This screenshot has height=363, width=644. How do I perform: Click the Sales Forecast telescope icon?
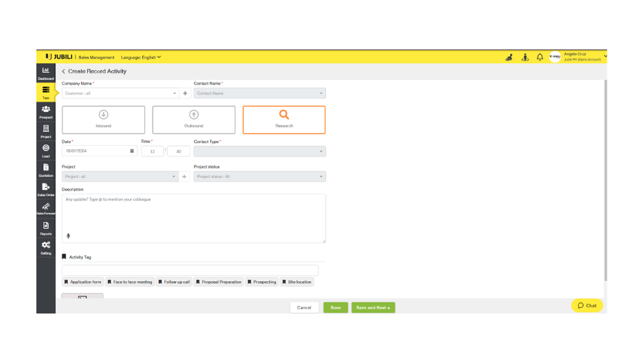(46, 208)
